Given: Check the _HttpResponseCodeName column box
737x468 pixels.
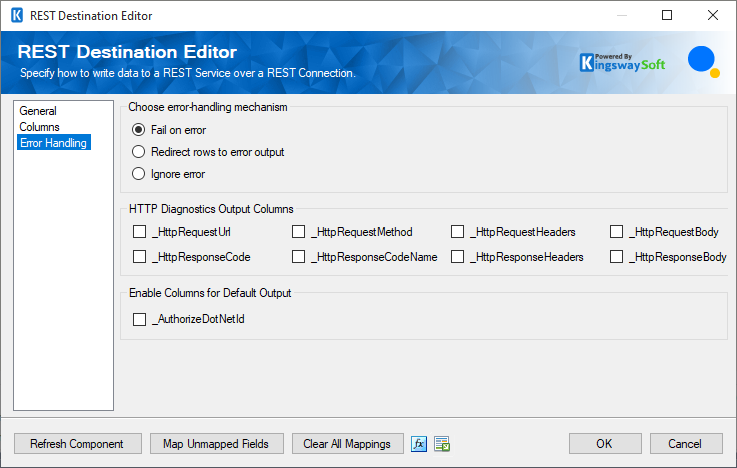Looking at the screenshot, I should point(298,257).
